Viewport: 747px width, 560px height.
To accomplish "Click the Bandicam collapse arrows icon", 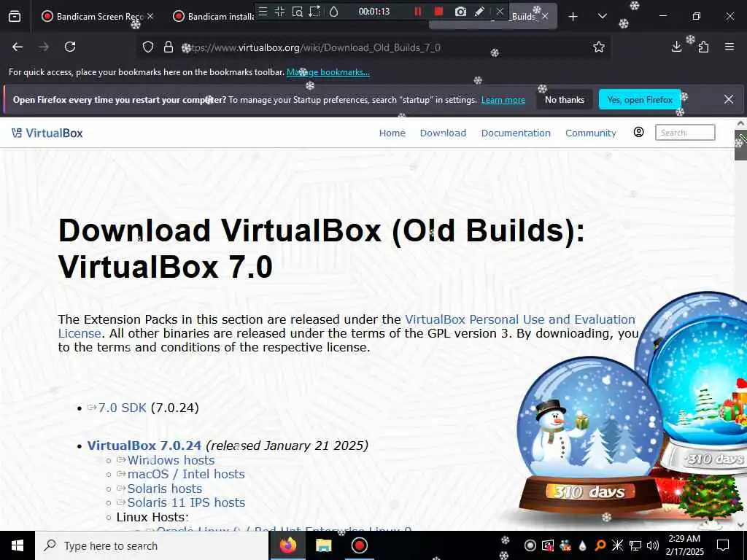I will [x=279, y=12].
